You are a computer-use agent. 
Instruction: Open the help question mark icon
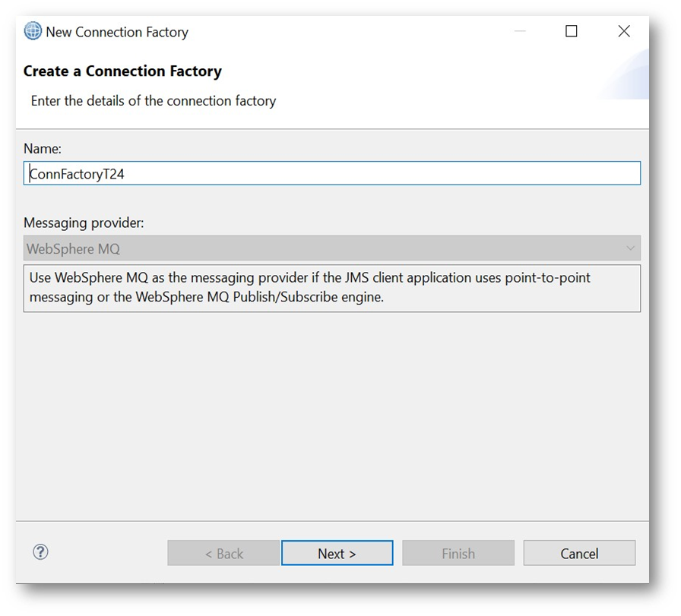(41, 552)
